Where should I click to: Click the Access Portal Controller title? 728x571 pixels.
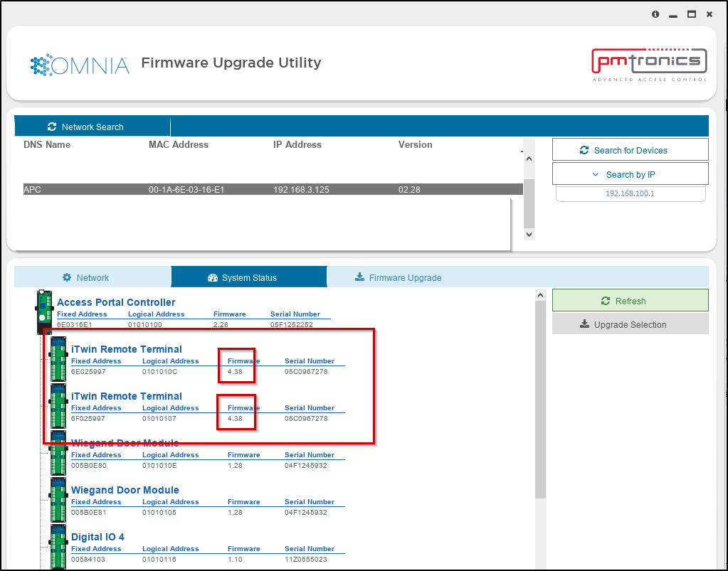(x=116, y=302)
